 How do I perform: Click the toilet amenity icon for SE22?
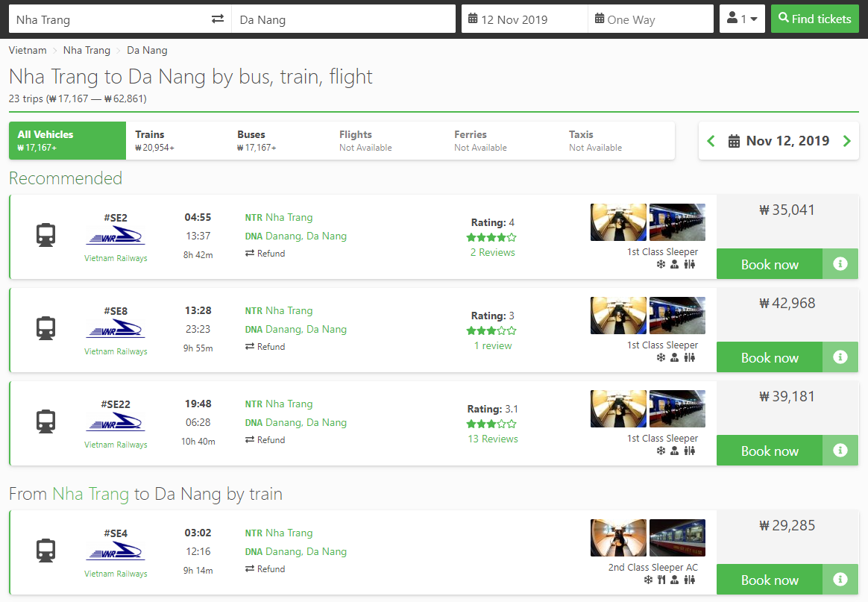689,451
